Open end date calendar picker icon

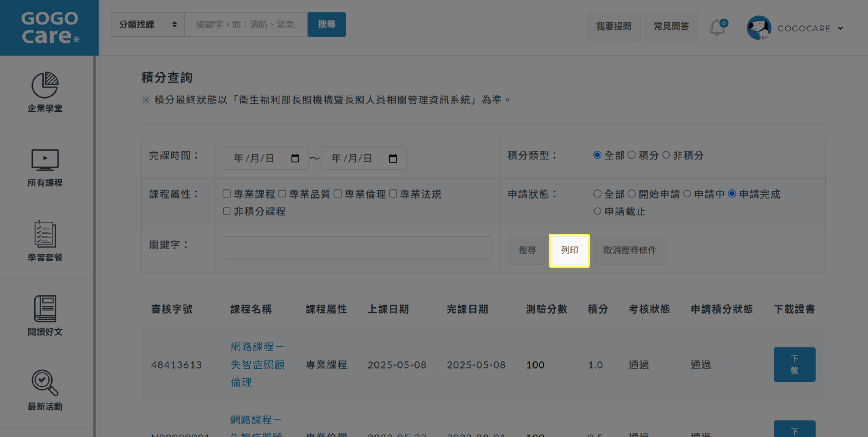coord(393,158)
